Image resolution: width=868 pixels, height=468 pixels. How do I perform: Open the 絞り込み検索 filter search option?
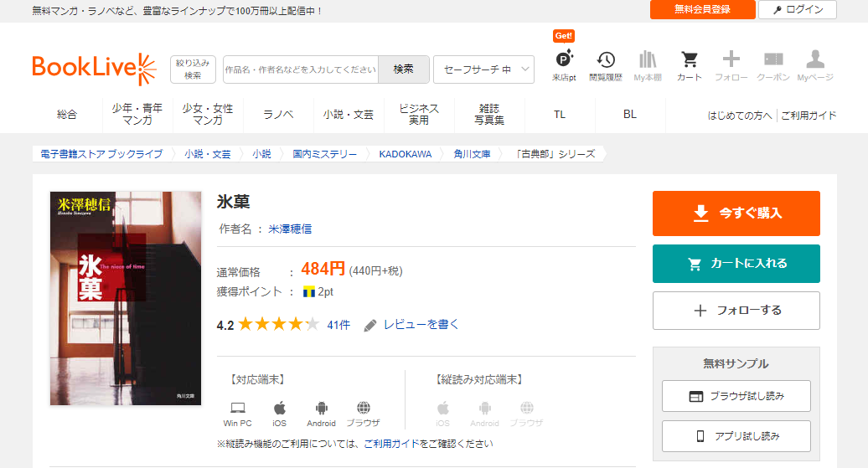point(193,69)
